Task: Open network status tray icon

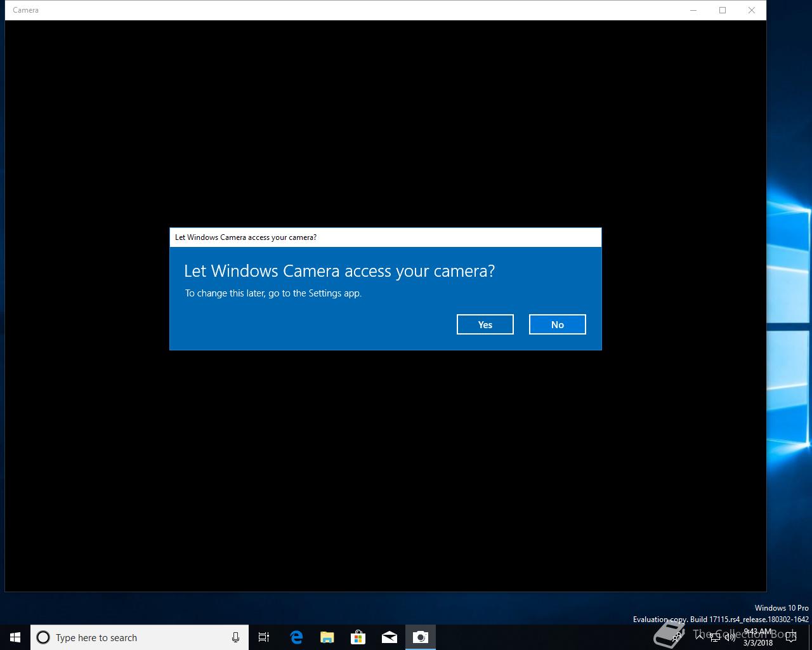Action: pyautogui.click(x=715, y=637)
